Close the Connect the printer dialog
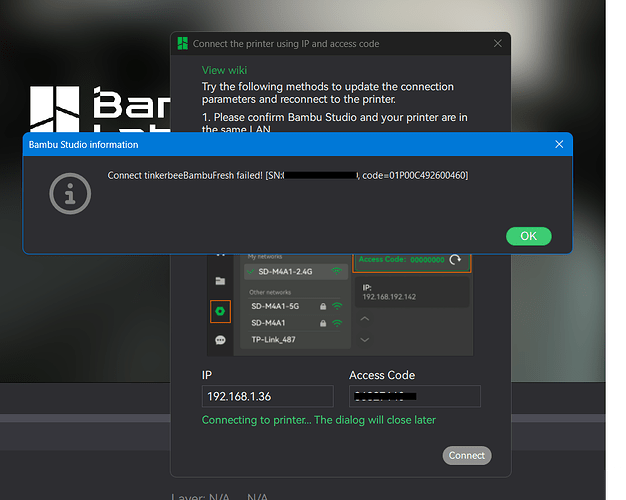The width and height of the screenshot is (626, 500). point(497,44)
